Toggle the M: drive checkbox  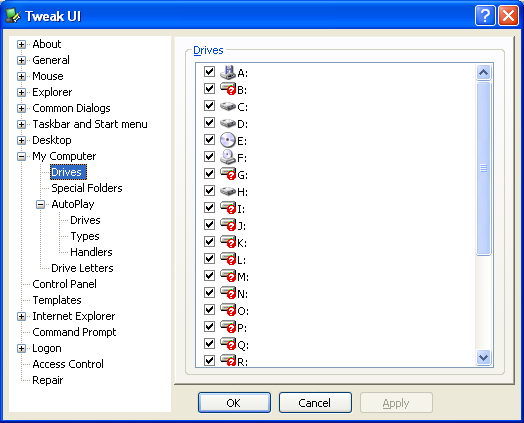tap(209, 275)
